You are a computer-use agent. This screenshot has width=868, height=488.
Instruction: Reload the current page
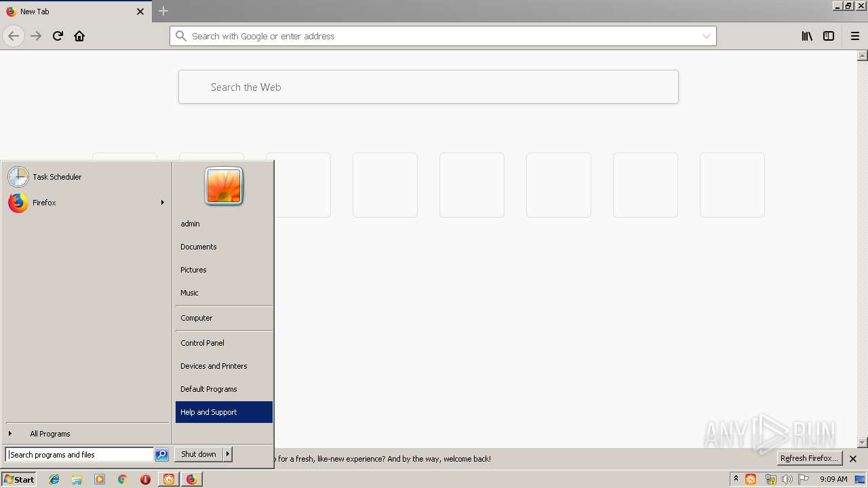tap(58, 36)
